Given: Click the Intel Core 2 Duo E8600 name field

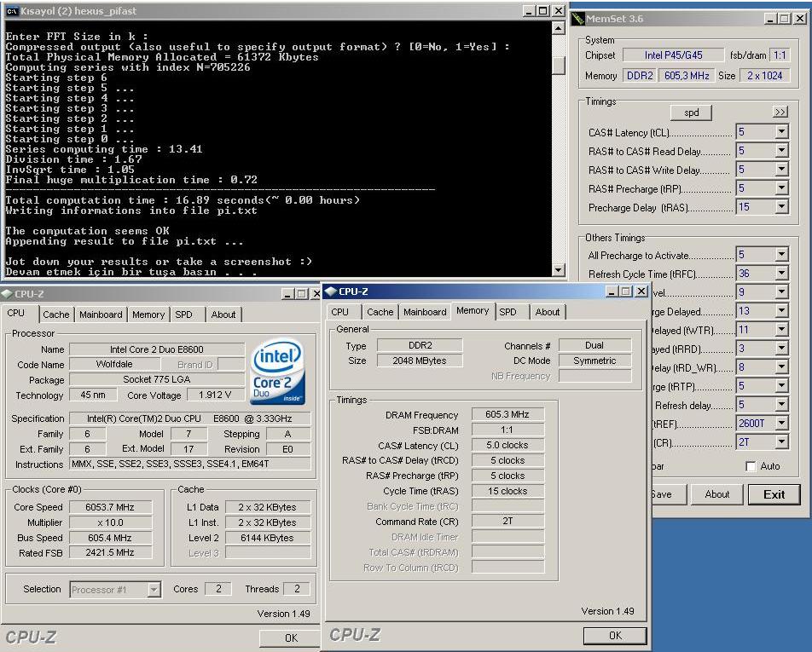Looking at the screenshot, I should (156, 349).
